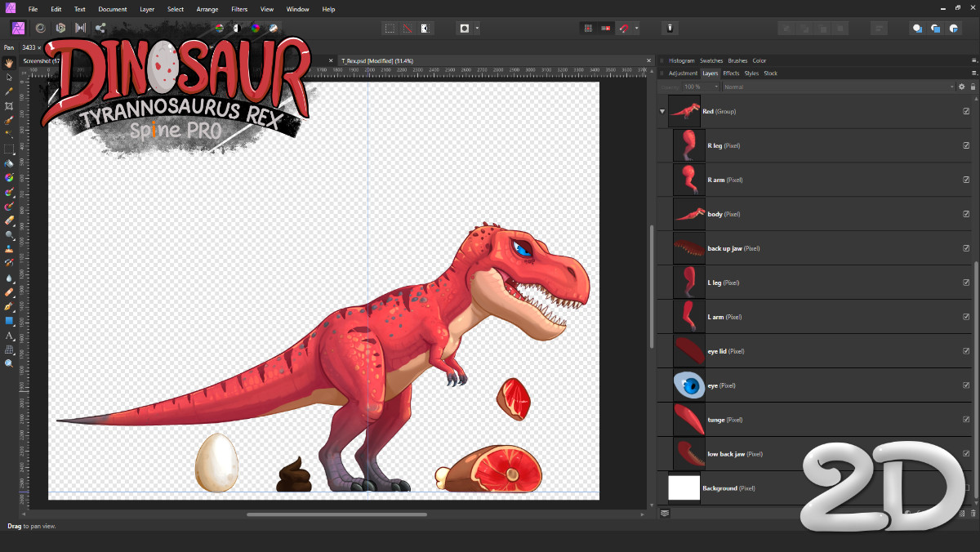Apply Auto Contrast from toolbar
Viewport: 980px width, 552px height.
(x=237, y=28)
